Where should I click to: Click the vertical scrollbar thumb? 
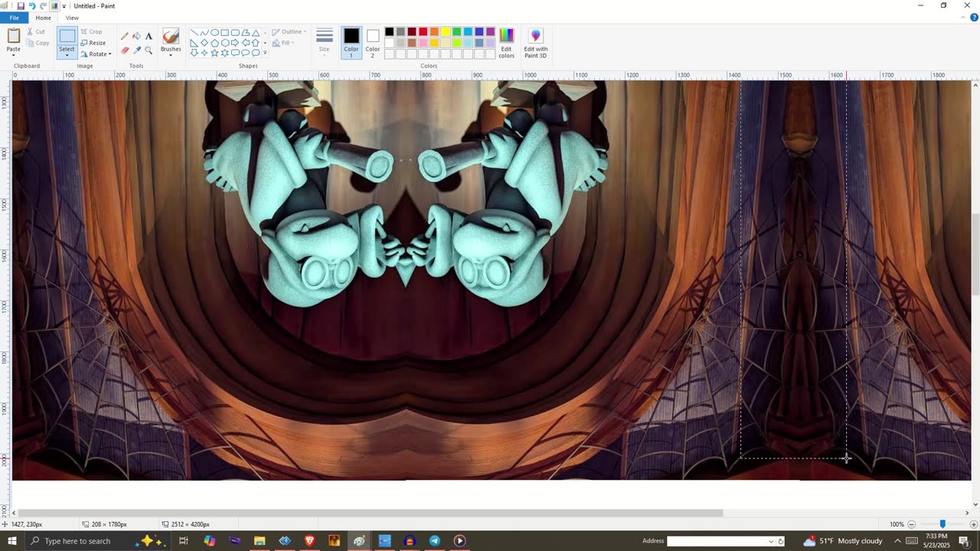click(x=975, y=256)
